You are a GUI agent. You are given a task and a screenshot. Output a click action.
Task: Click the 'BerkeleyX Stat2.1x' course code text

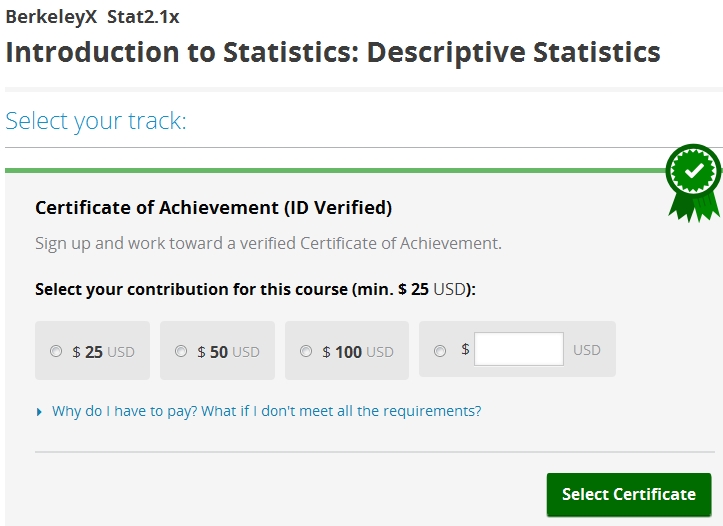point(92,17)
